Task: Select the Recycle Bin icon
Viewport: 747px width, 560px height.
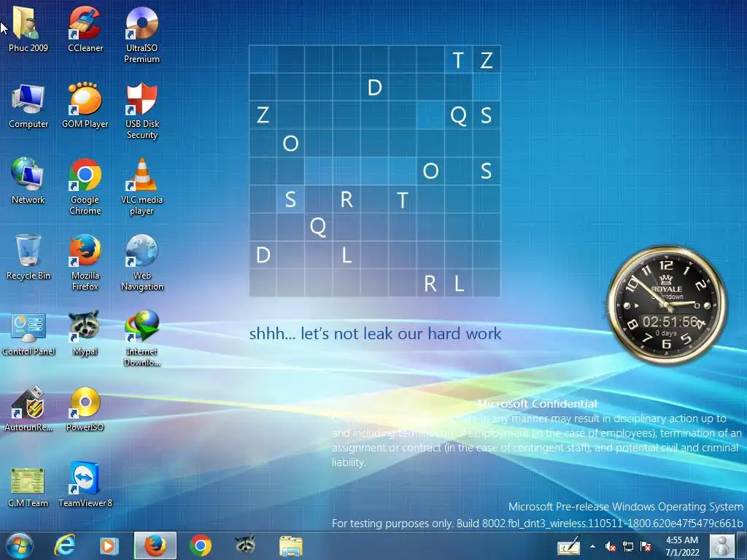Action: point(28,257)
